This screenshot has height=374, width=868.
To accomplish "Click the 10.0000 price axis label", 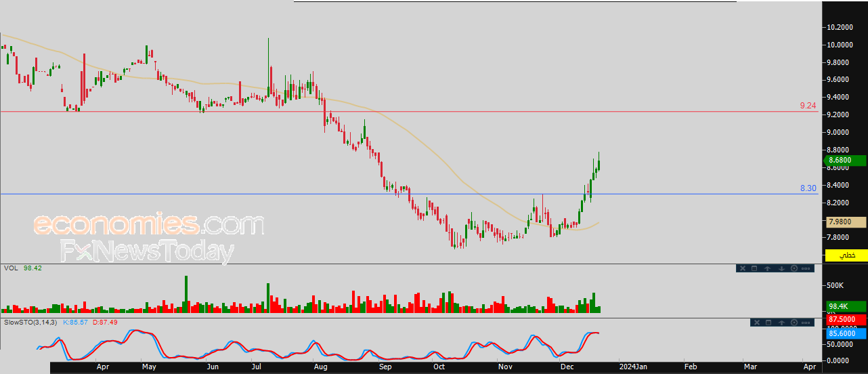I will tap(839, 45).
